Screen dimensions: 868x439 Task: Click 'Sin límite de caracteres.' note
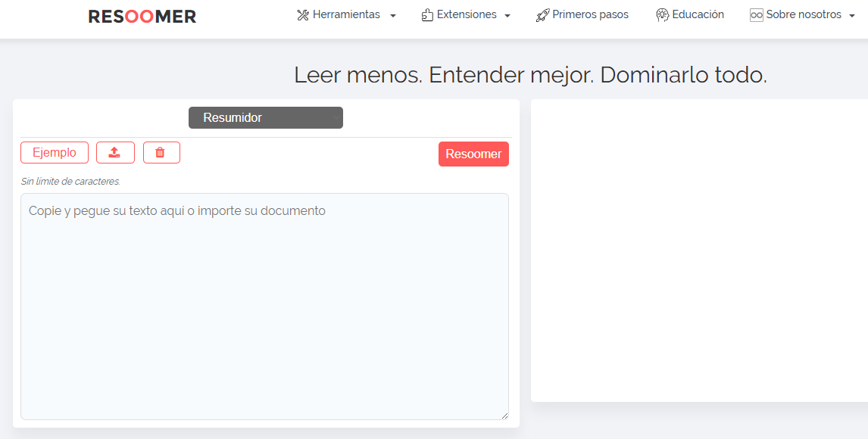(x=70, y=182)
